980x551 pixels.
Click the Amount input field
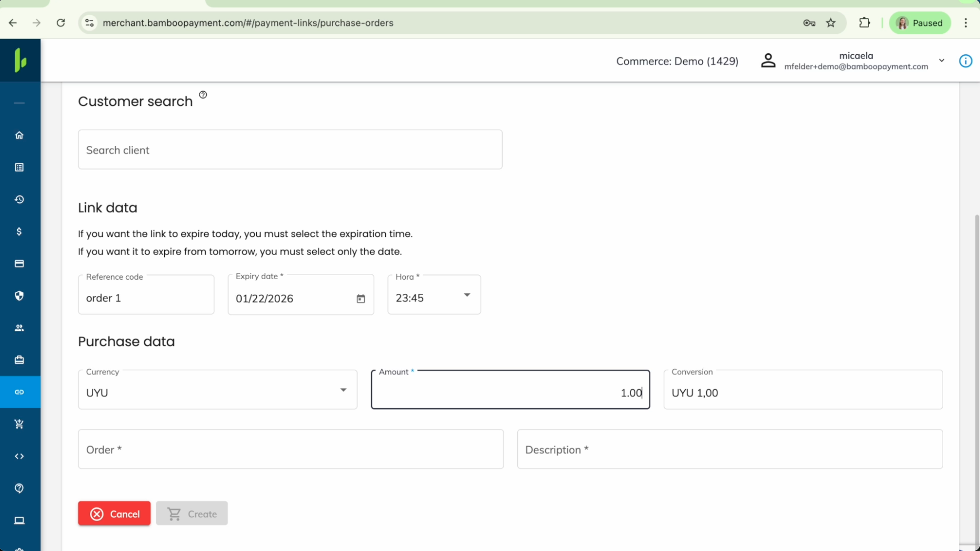511,390
